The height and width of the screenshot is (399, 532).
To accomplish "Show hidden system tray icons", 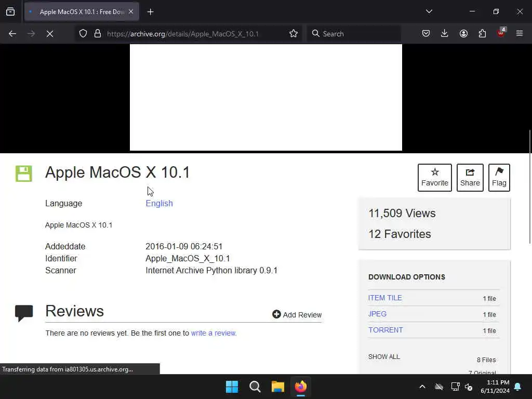I will [x=422, y=387].
